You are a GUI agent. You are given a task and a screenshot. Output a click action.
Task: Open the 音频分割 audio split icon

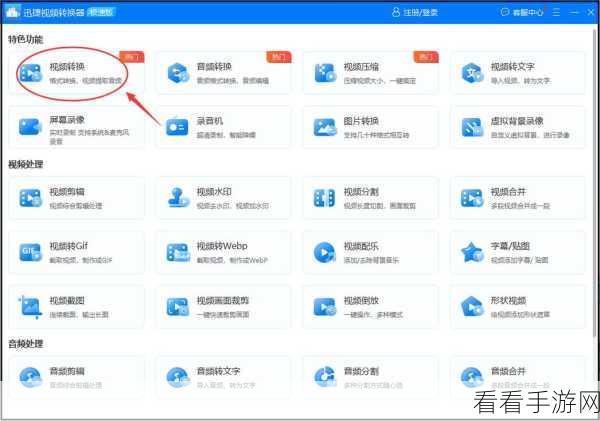coord(325,377)
